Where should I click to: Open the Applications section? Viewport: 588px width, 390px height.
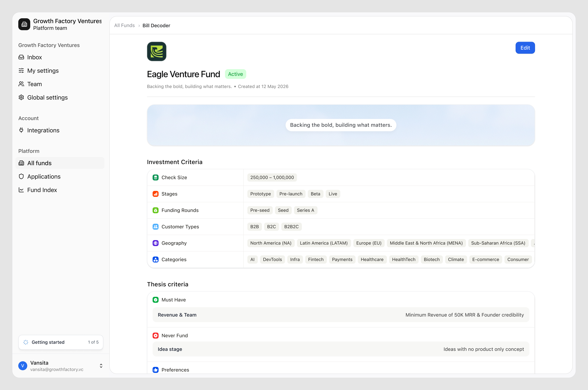60,177
